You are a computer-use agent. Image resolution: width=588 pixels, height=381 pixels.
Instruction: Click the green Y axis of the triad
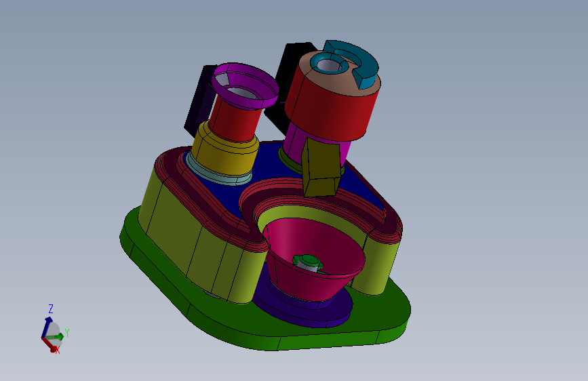point(55,337)
